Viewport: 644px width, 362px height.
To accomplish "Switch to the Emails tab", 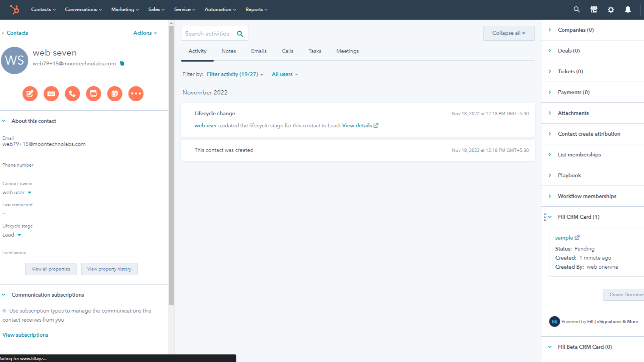I will 259,51.
